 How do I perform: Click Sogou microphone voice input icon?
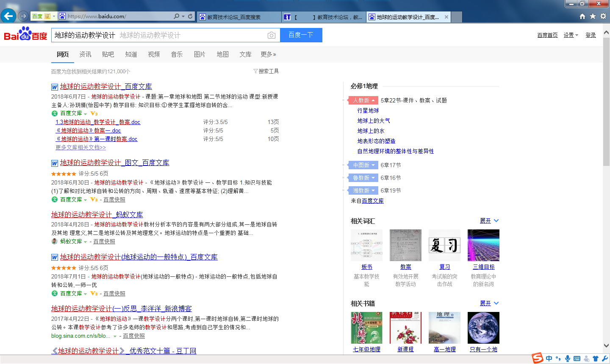(568, 358)
